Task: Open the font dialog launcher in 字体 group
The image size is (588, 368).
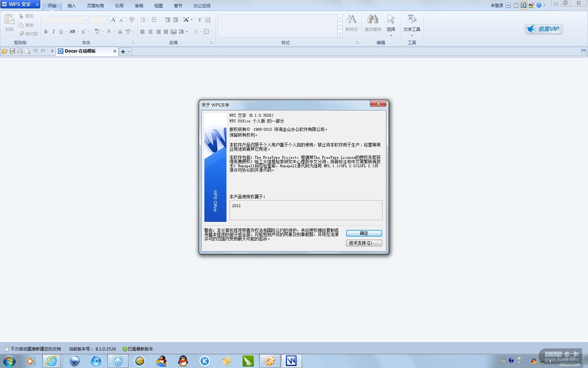Action: click(x=133, y=43)
